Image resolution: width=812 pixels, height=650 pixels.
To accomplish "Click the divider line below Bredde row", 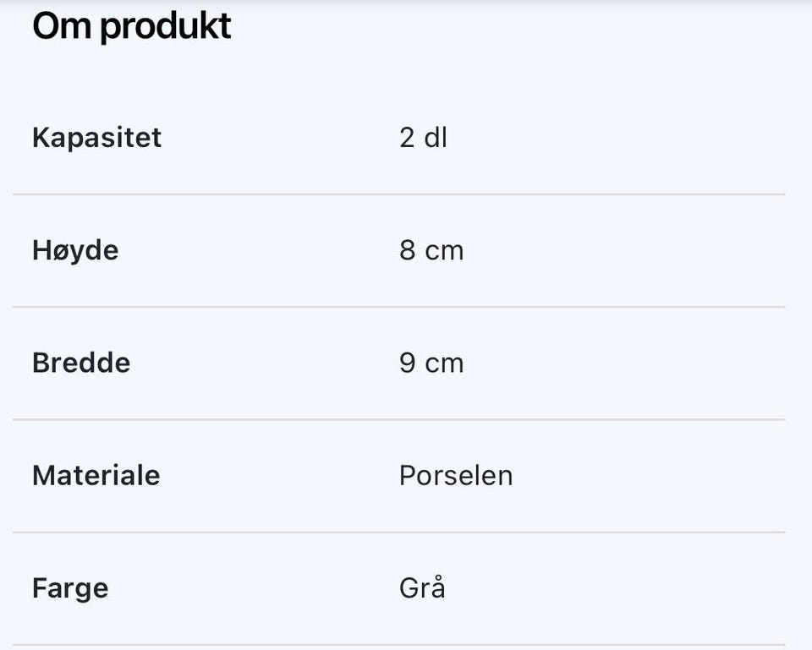I will click(x=398, y=419).
